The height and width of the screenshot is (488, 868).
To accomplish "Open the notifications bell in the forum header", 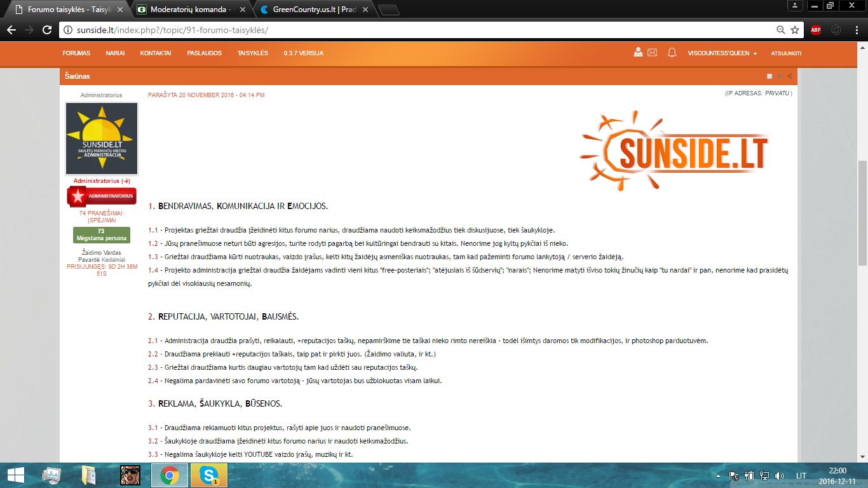I will point(672,53).
